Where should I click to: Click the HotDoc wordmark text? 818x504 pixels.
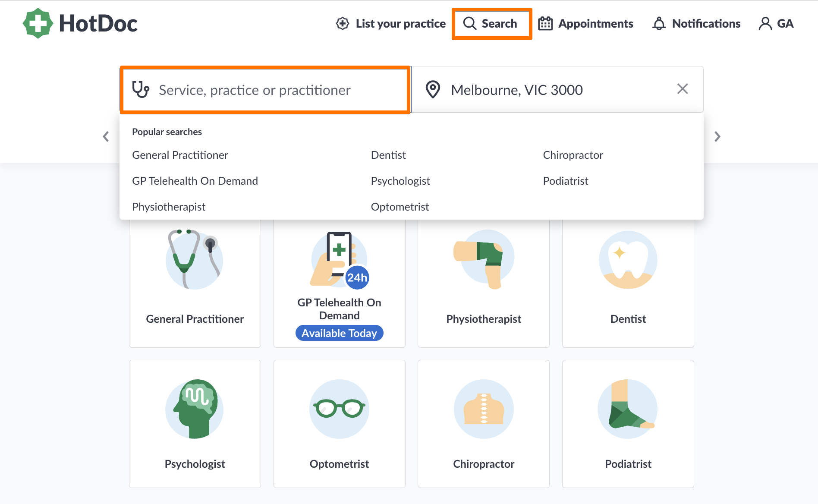click(x=98, y=23)
